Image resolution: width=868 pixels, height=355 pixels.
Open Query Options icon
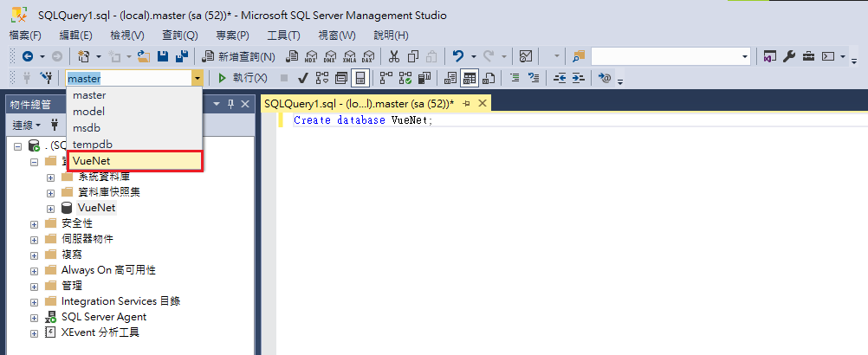coord(340,78)
